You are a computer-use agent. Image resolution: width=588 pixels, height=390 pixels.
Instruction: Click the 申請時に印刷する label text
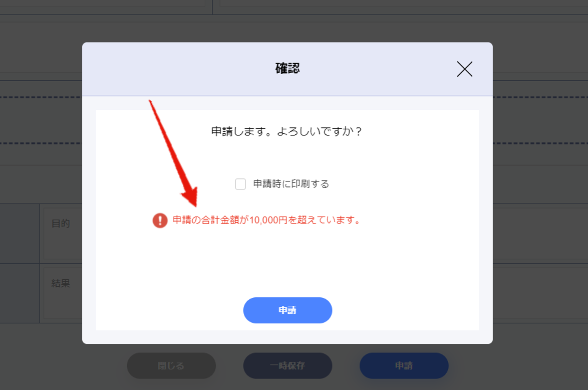[291, 184]
